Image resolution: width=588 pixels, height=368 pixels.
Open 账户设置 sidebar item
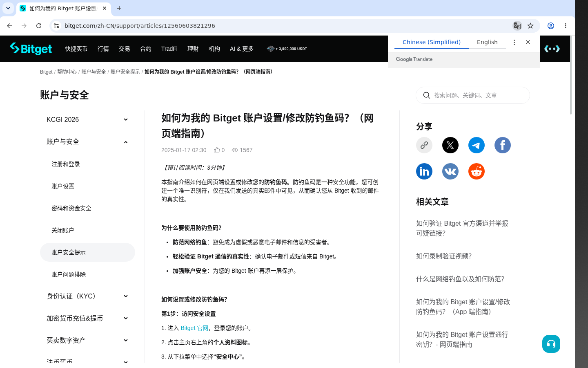87,186
